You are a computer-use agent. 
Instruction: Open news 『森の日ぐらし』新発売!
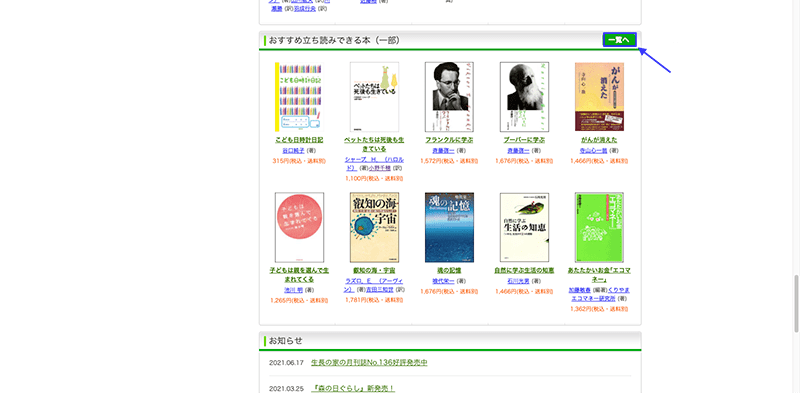(353, 389)
